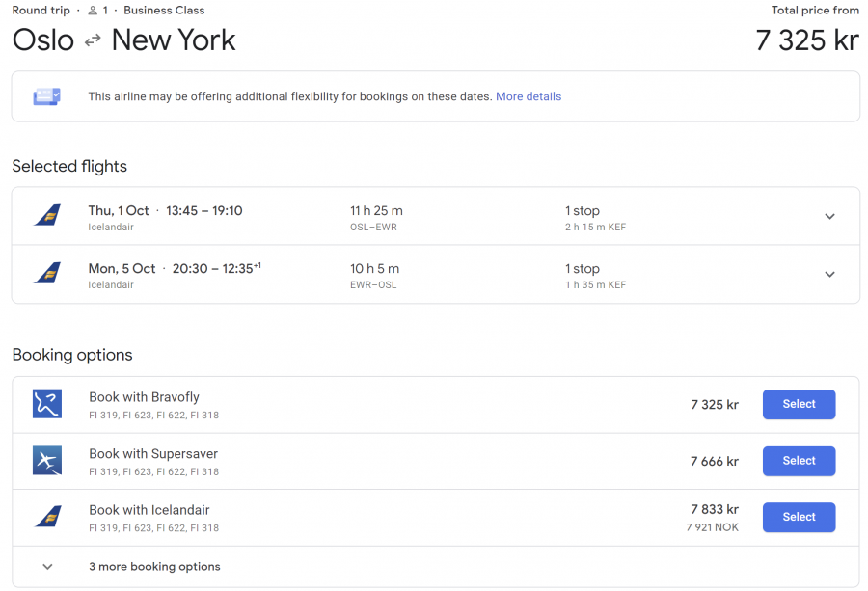The width and height of the screenshot is (868, 591).
Task: Click the passenger count person icon
Action: tap(94, 11)
